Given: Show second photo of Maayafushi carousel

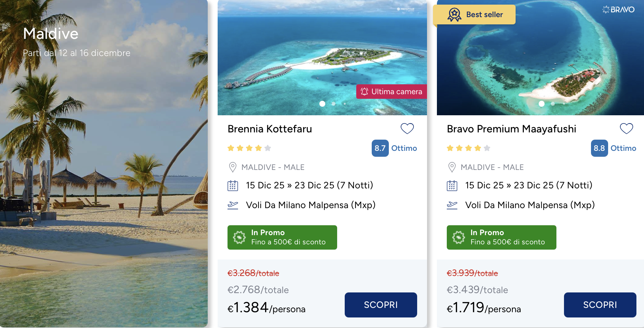Looking at the screenshot, I should [553, 104].
